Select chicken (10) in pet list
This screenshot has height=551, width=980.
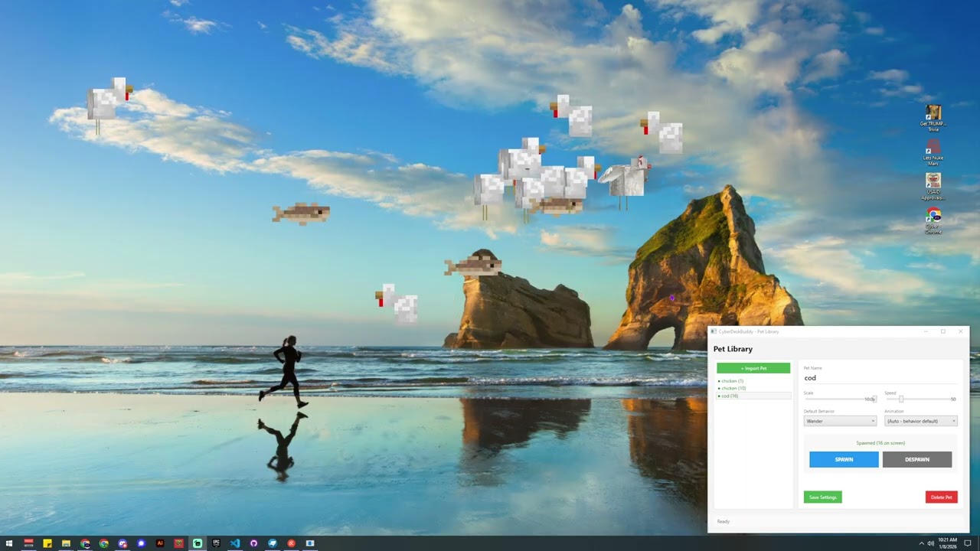[753, 388]
